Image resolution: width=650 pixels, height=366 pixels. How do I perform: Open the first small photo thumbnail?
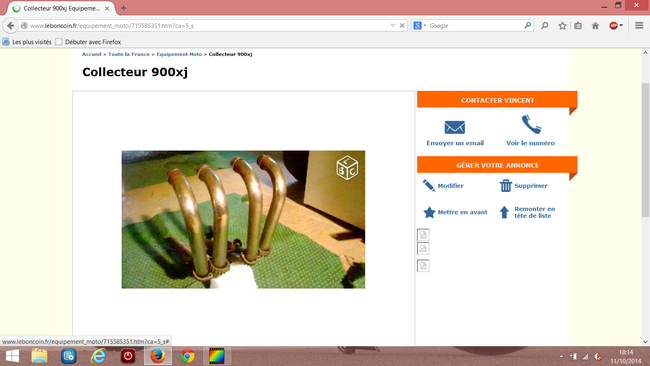(423, 235)
